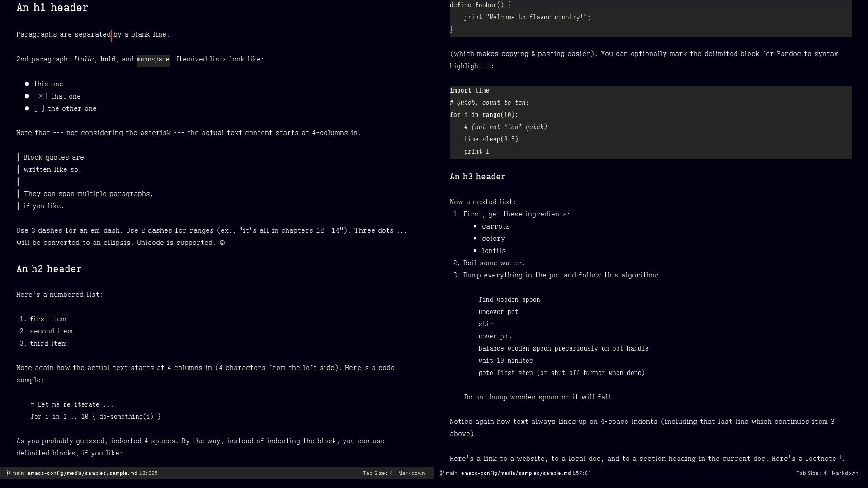Click 'Markdown' mode indicator in left status bar
This screenshot has height=488, width=868.
coord(411,473)
